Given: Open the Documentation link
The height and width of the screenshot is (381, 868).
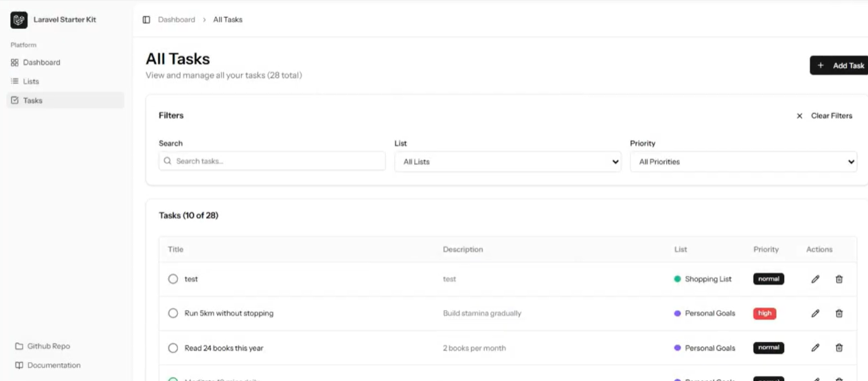Looking at the screenshot, I should click(48, 365).
